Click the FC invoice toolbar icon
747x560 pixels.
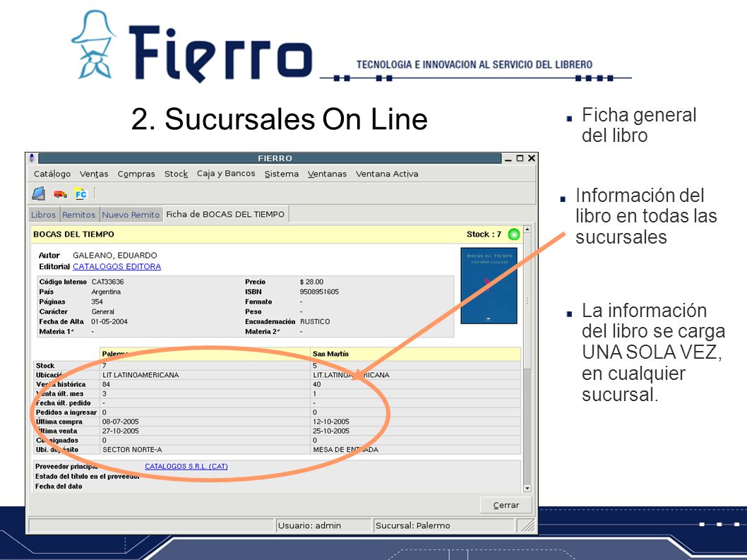click(x=81, y=194)
